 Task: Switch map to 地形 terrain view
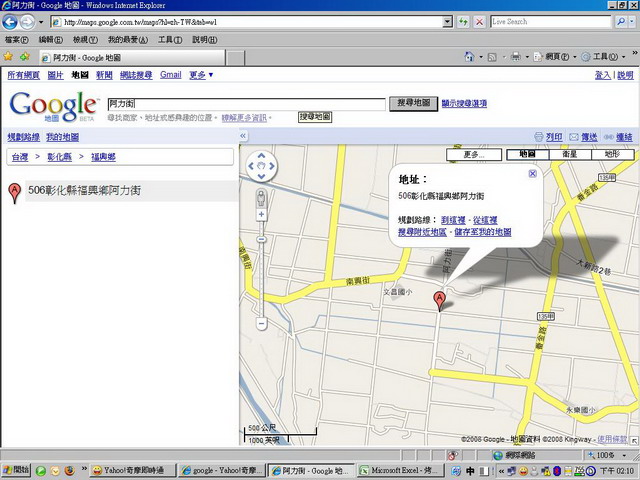(612, 154)
